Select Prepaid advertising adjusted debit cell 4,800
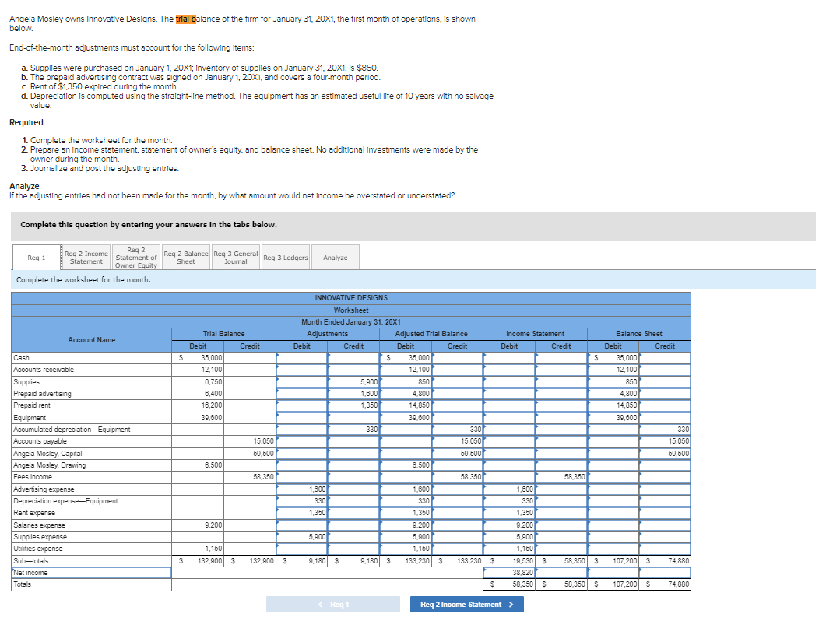840x621 pixels. [x=406, y=394]
